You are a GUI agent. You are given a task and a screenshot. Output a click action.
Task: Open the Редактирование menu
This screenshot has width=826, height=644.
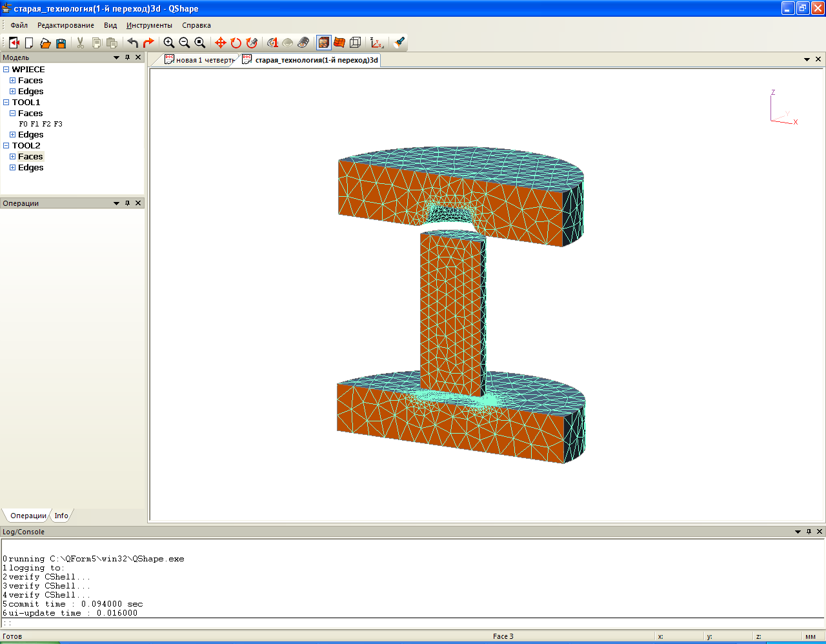click(x=66, y=25)
